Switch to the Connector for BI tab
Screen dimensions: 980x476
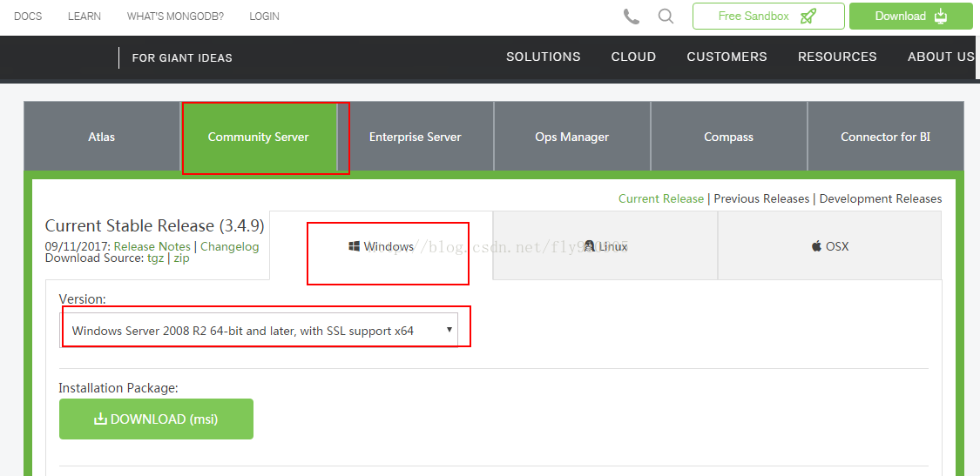pos(886,136)
